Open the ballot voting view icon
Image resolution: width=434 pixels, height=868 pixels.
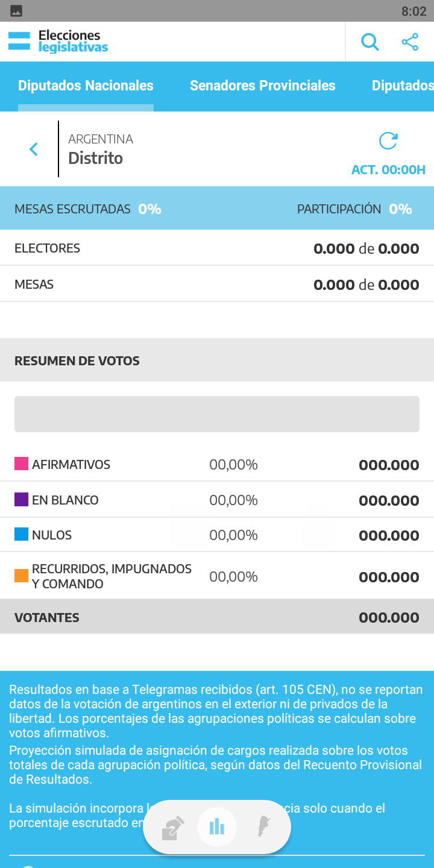(x=173, y=828)
